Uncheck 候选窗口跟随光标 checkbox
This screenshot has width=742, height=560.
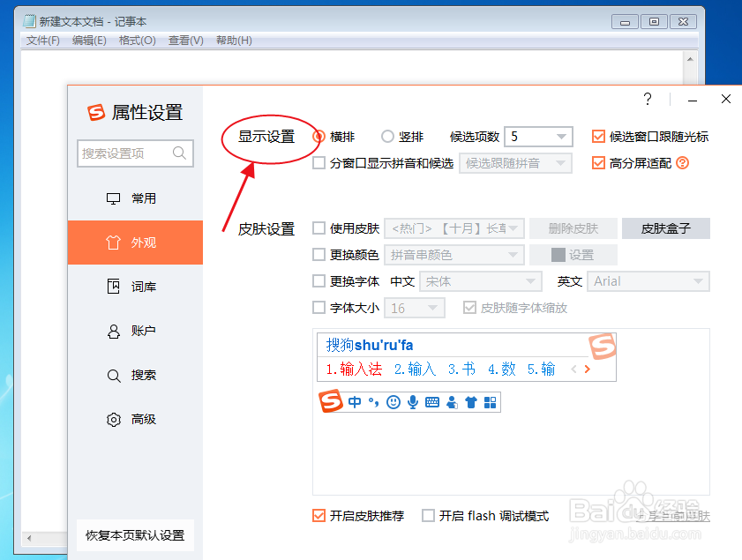pos(598,137)
